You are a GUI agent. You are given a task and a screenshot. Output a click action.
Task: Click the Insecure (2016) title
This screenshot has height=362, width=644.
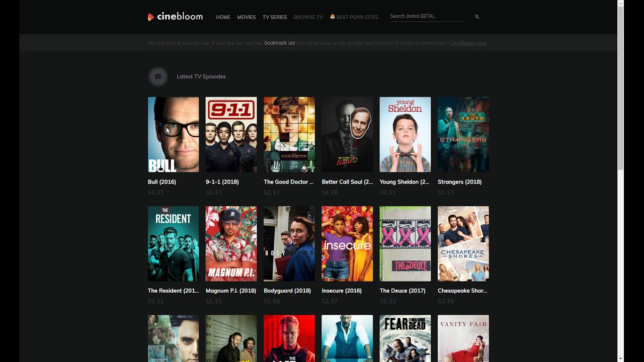pyautogui.click(x=342, y=291)
